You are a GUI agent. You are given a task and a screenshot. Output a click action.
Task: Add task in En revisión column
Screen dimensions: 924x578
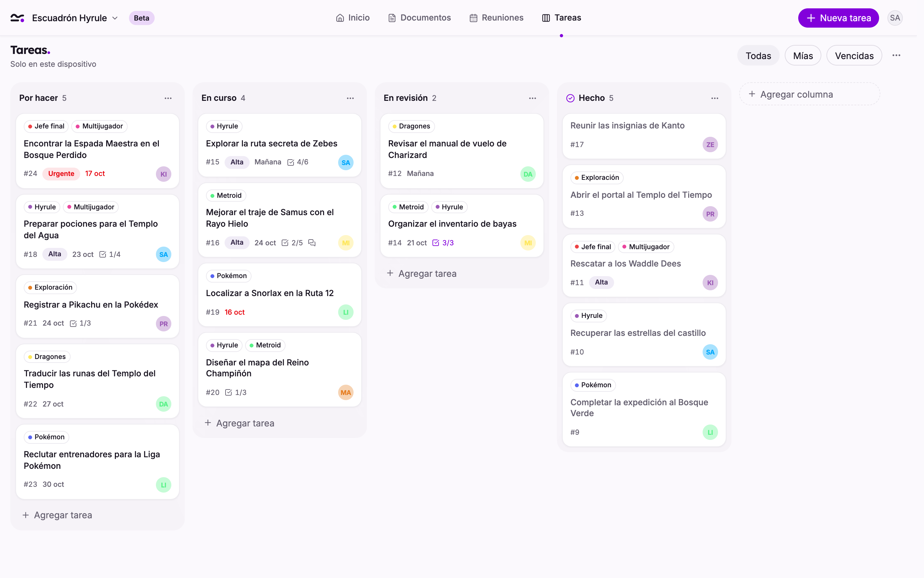click(x=422, y=274)
